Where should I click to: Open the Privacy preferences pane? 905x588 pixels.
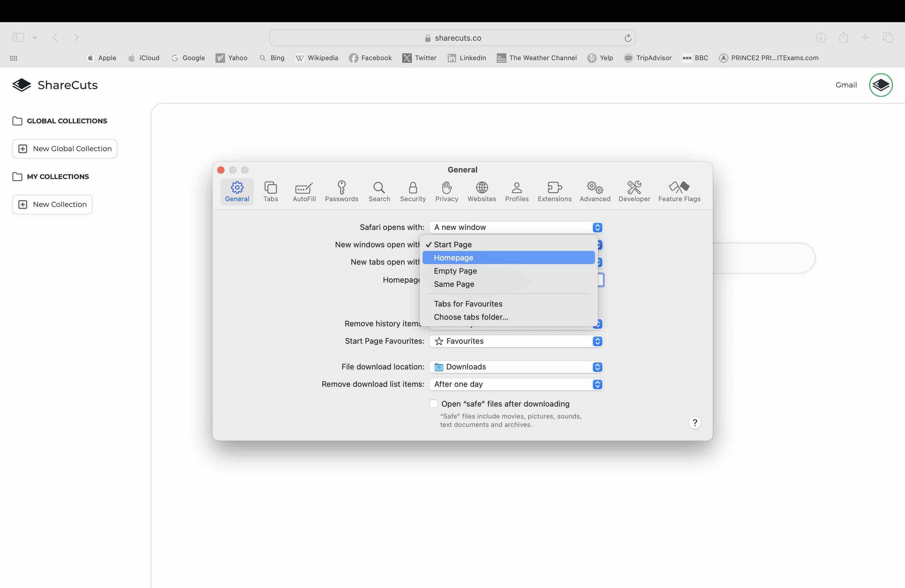click(447, 191)
